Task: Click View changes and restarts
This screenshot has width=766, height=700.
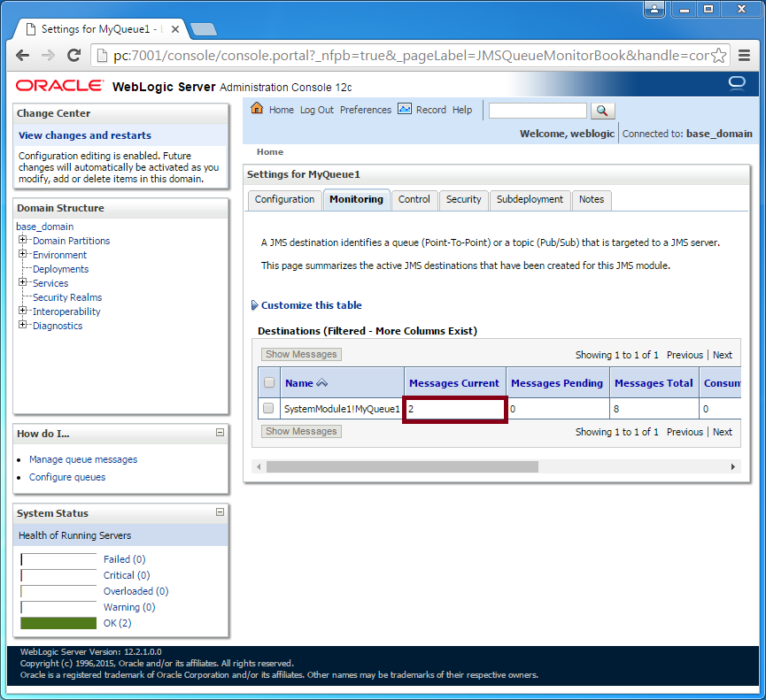Action: click(x=85, y=135)
